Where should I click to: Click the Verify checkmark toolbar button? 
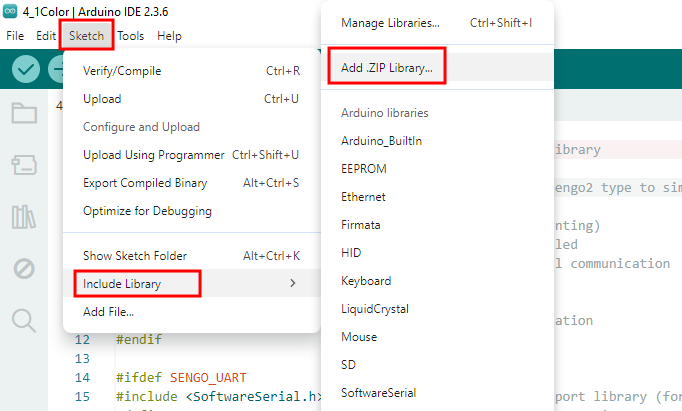[26, 69]
